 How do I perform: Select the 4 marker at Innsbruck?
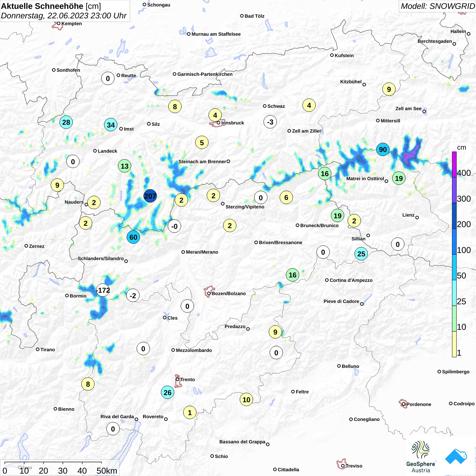[215, 115]
